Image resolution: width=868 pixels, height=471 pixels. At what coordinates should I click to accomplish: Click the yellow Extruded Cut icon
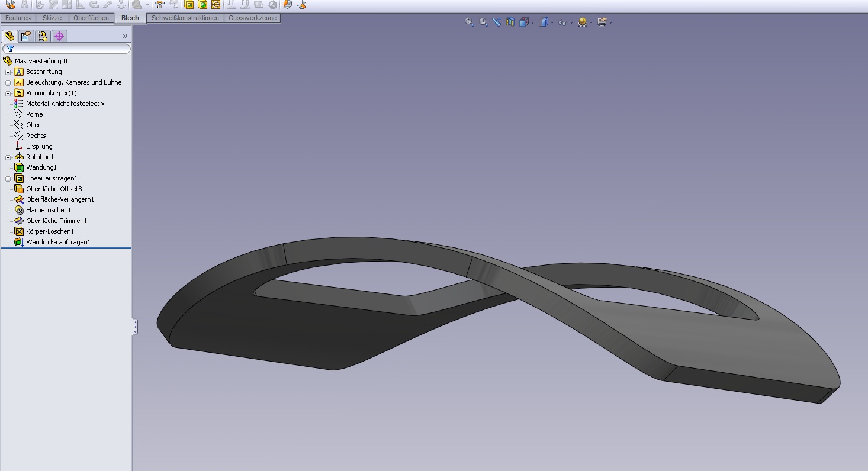point(189,4)
